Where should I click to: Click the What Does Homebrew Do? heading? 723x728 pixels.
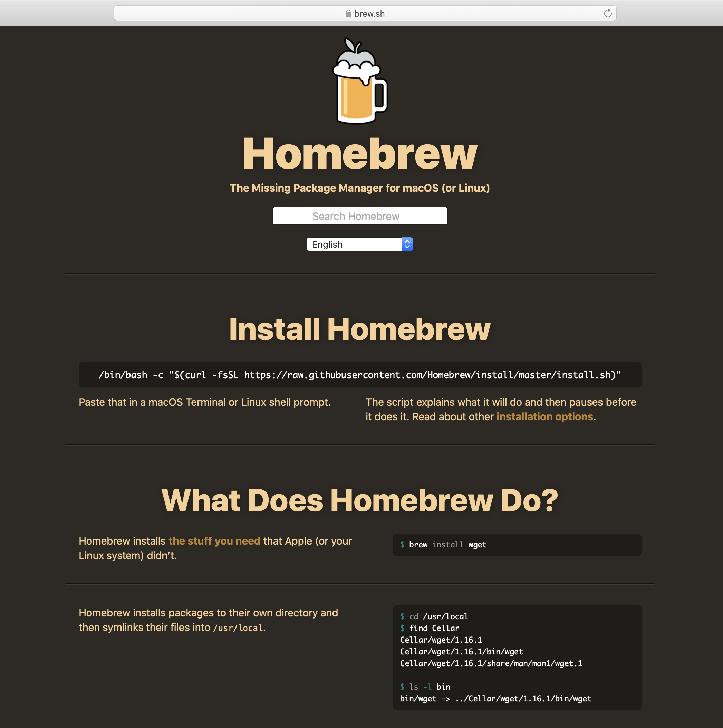360,500
